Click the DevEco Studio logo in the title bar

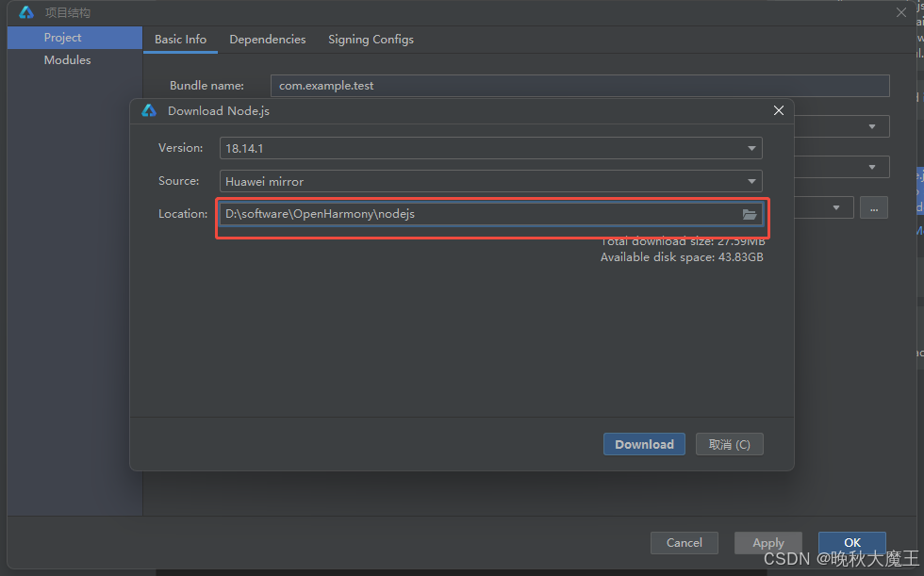click(x=25, y=12)
